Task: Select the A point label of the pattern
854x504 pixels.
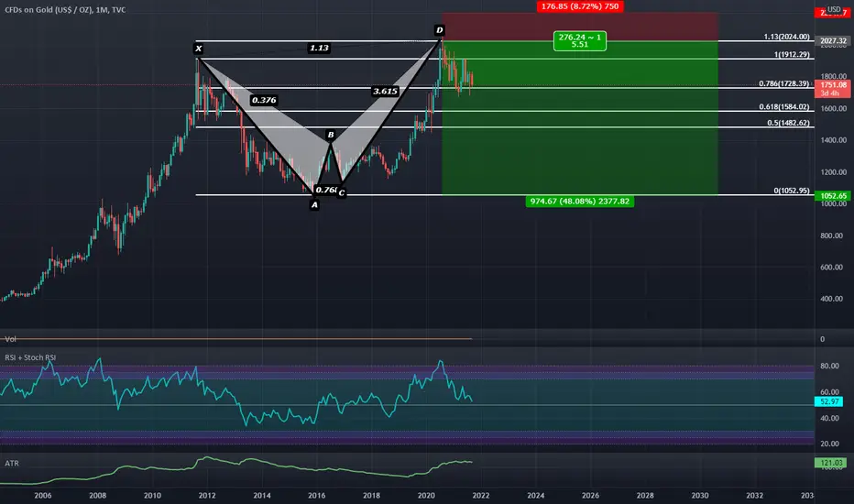Action: pos(314,205)
